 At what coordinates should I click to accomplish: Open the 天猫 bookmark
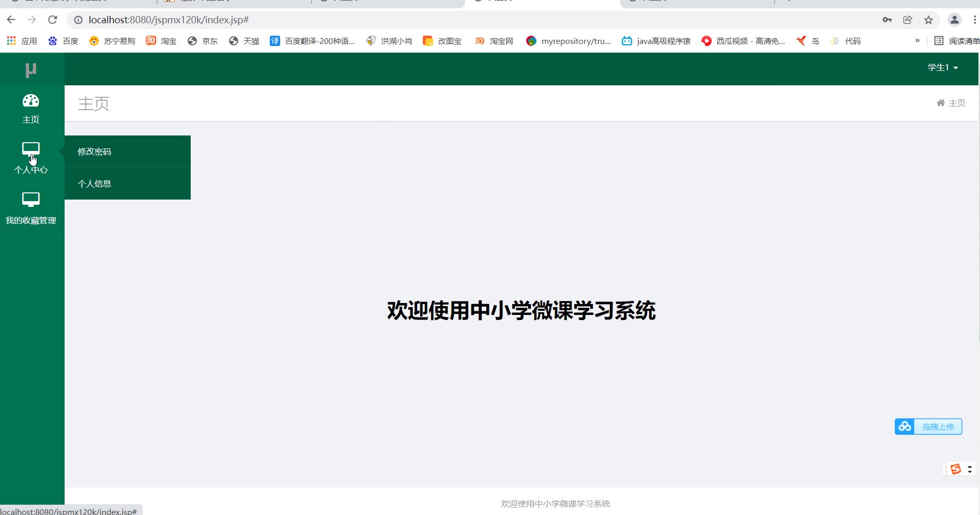point(244,41)
